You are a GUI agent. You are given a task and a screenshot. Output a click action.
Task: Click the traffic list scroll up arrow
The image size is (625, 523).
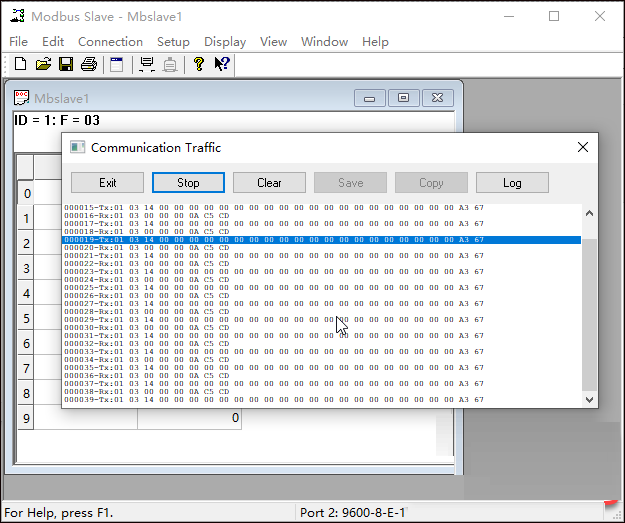coord(590,214)
